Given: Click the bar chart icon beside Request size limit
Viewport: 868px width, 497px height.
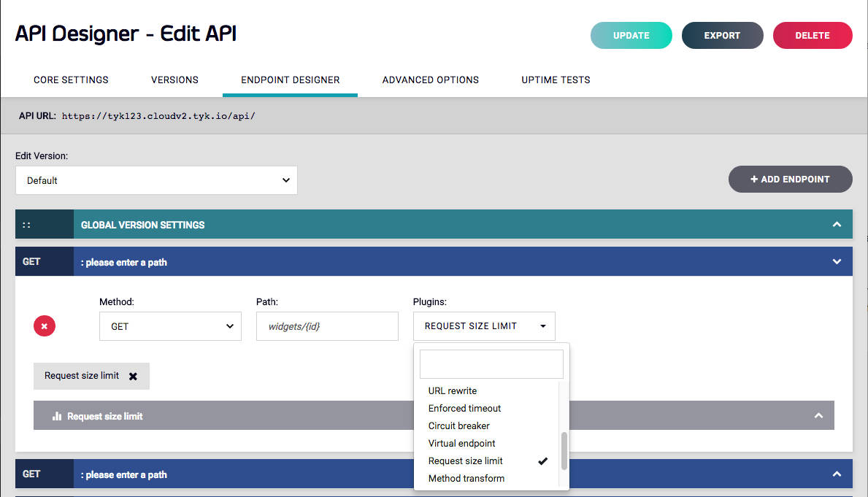Looking at the screenshot, I should tap(58, 415).
